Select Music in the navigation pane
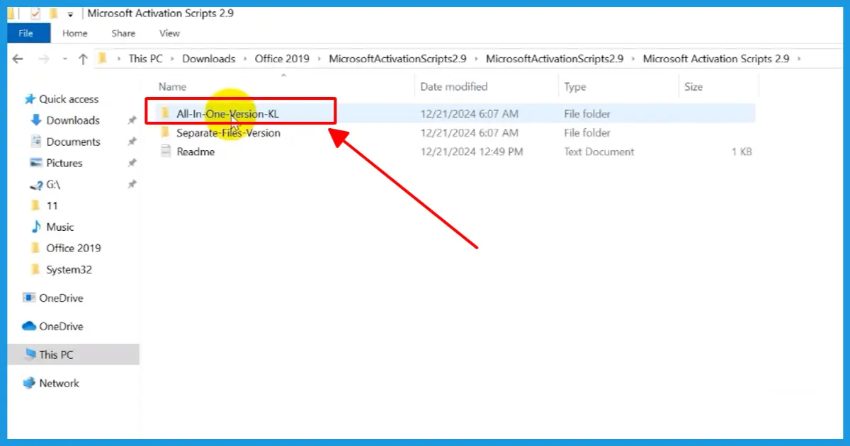This screenshot has width=850, height=446. tap(60, 227)
